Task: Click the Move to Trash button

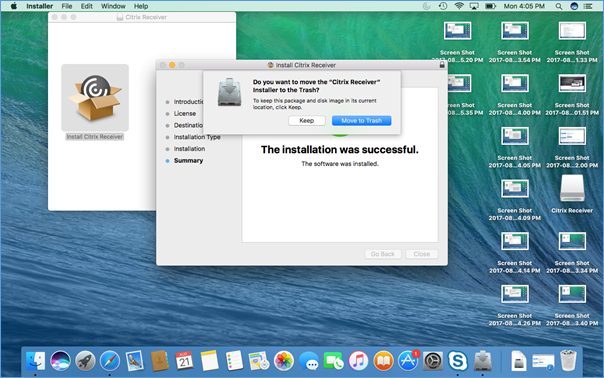Action: pos(361,121)
